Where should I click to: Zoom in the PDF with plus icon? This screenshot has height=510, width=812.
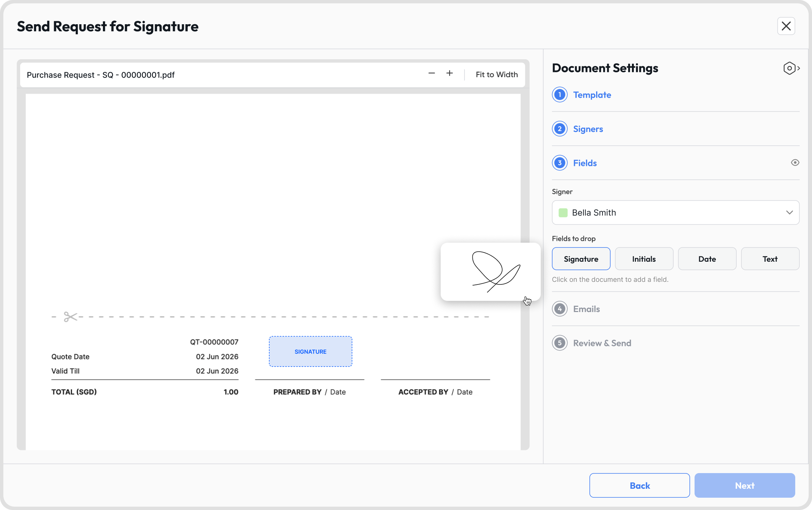pyautogui.click(x=450, y=73)
